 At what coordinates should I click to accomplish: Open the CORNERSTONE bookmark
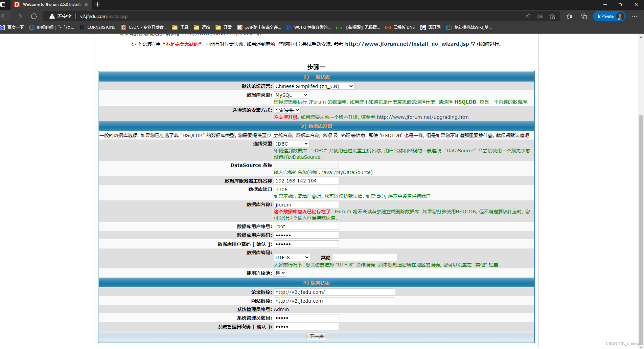(98, 27)
